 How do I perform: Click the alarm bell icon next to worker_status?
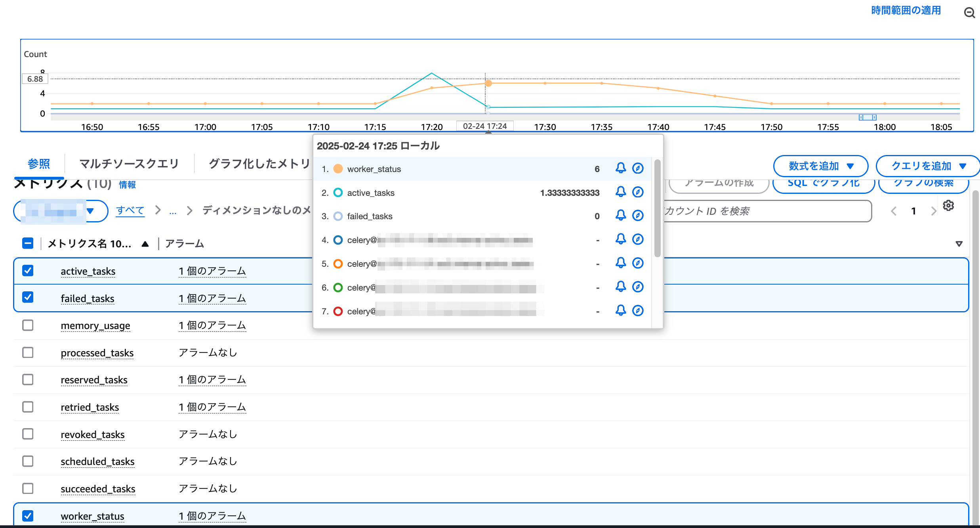[x=621, y=168]
